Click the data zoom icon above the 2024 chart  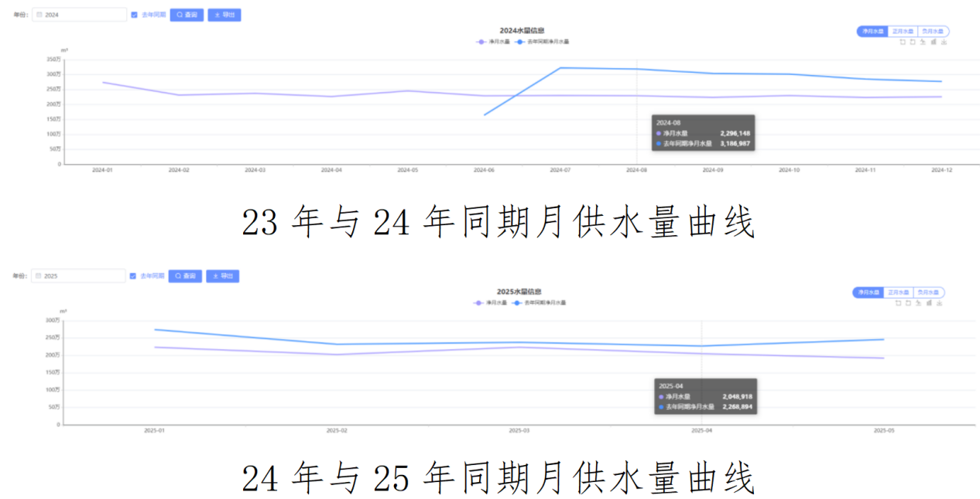(903, 42)
